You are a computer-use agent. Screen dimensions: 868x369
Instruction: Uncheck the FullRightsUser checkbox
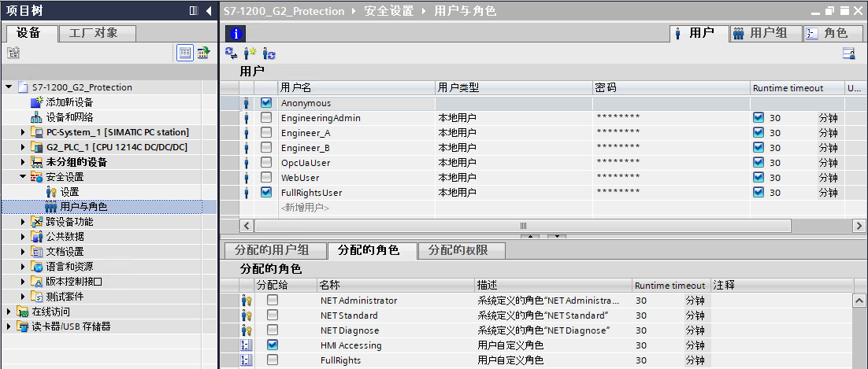pyautogui.click(x=266, y=192)
